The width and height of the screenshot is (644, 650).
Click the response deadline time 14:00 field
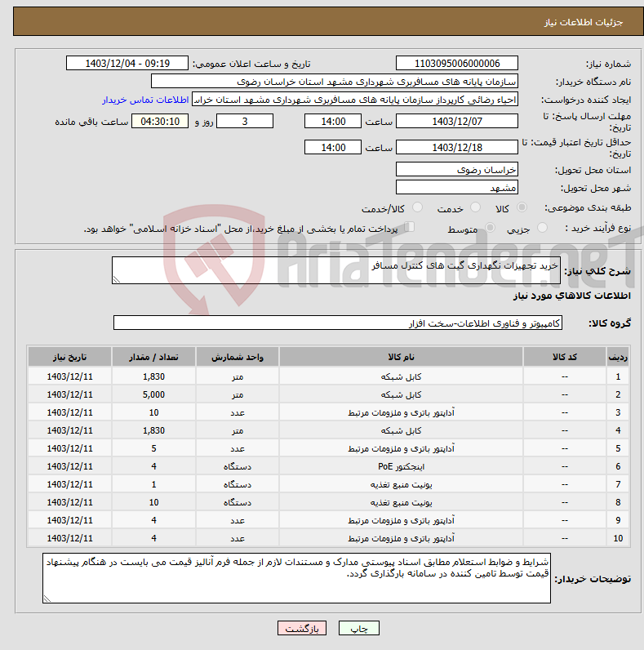[x=333, y=121]
